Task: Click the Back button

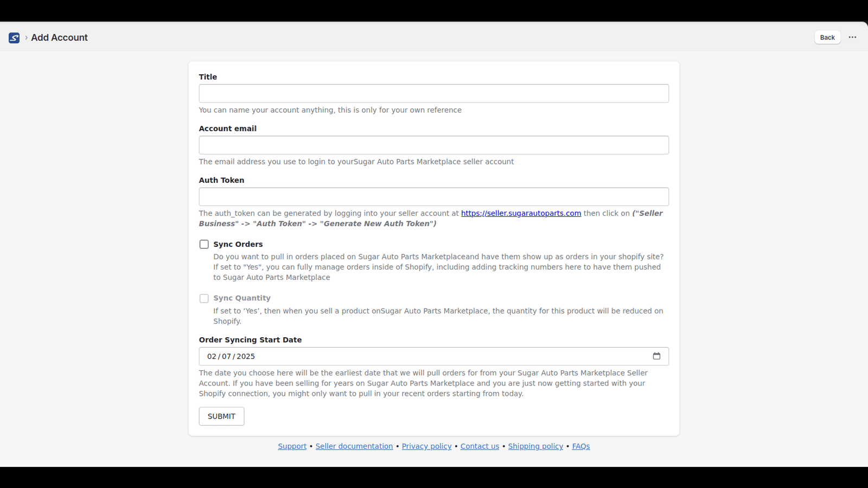Action: click(827, 37)
